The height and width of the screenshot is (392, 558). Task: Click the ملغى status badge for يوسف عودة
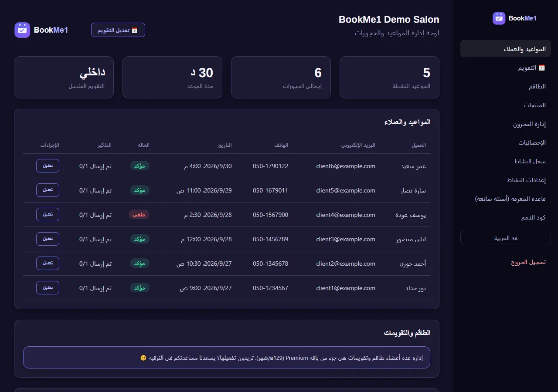click(139, 215)
